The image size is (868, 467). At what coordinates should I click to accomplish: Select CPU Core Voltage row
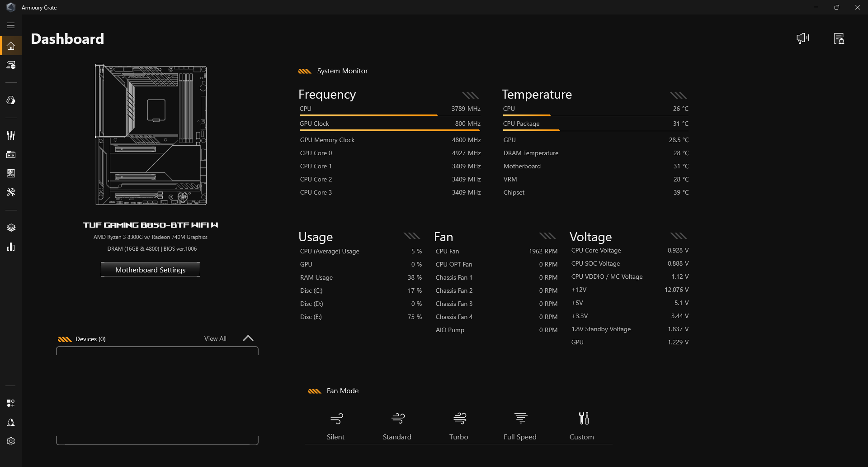[630, 250]
